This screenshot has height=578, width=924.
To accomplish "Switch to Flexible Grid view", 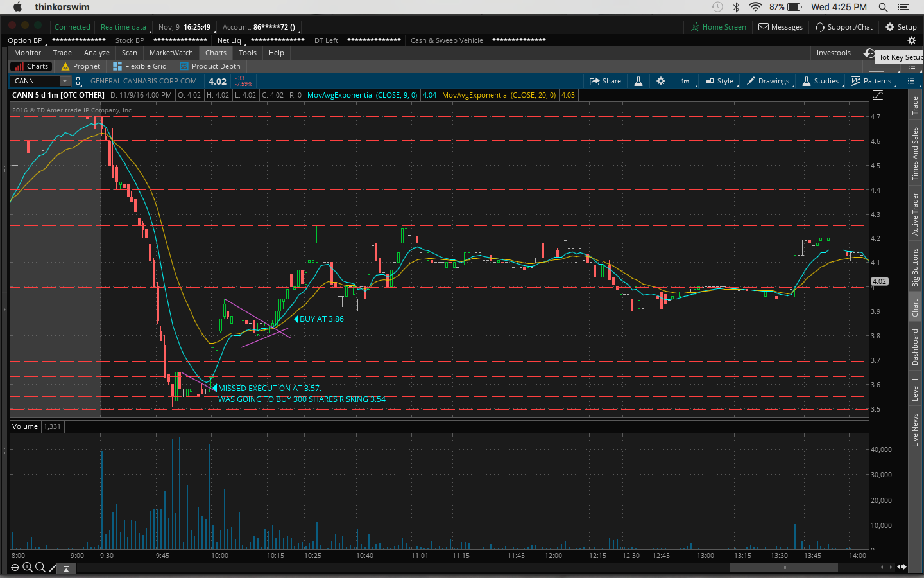I will (140, 66).
